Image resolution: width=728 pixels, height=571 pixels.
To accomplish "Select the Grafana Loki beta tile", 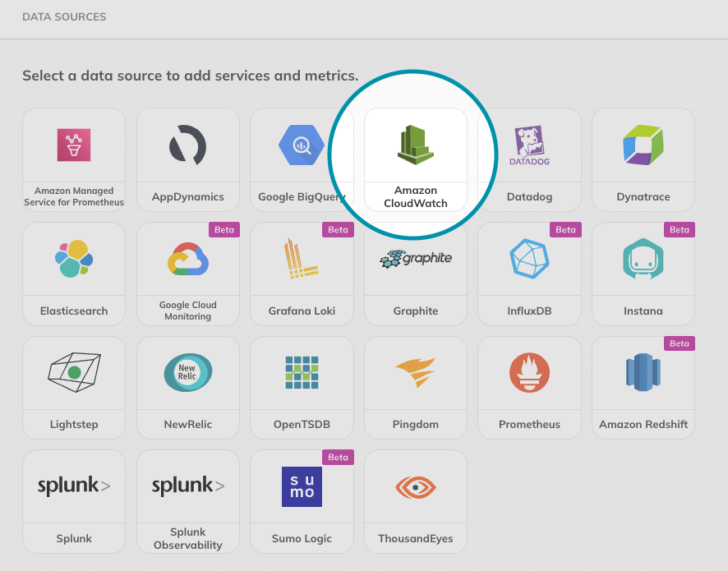I will click(x=302, y=273).
